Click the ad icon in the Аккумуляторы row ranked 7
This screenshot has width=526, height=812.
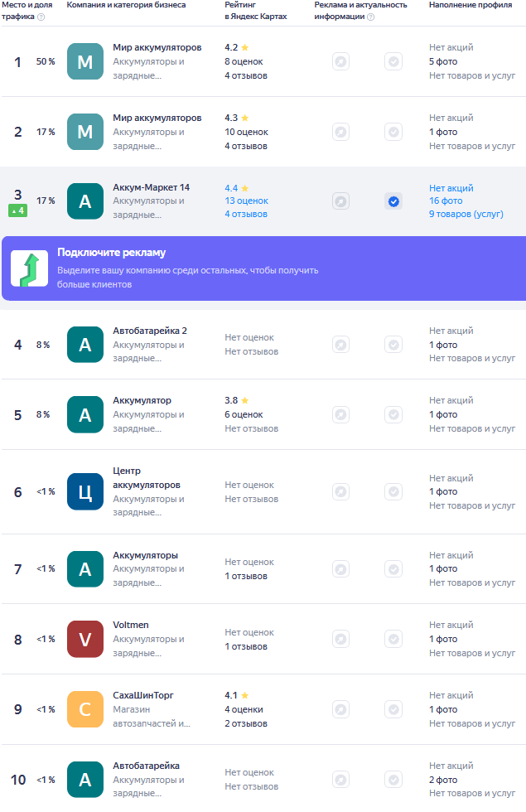[x=340, y=569]
